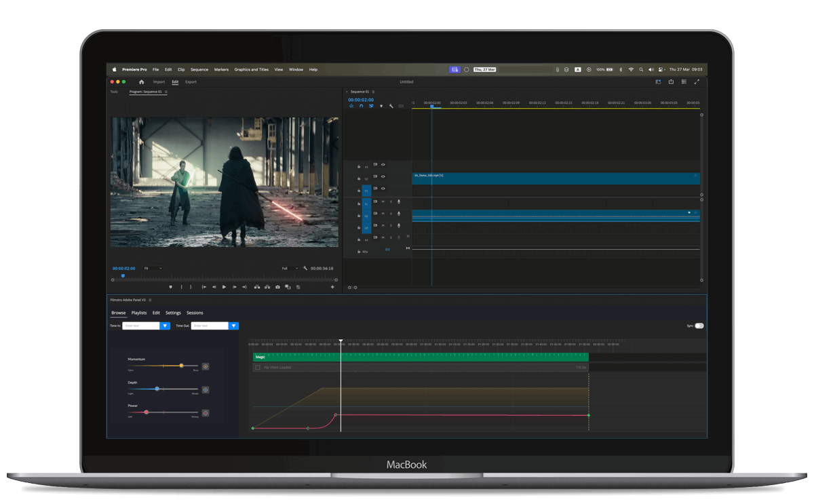Click the Depth slider handle
This screenshot has height=504, width=814.
157,389
